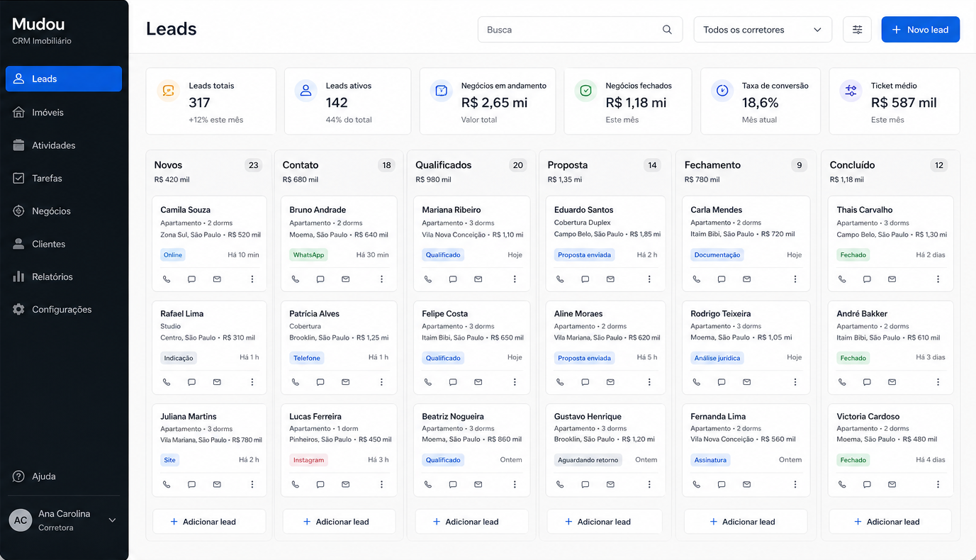
Task: Select the Eduardo Santos lead name
Action: point(583,210)
